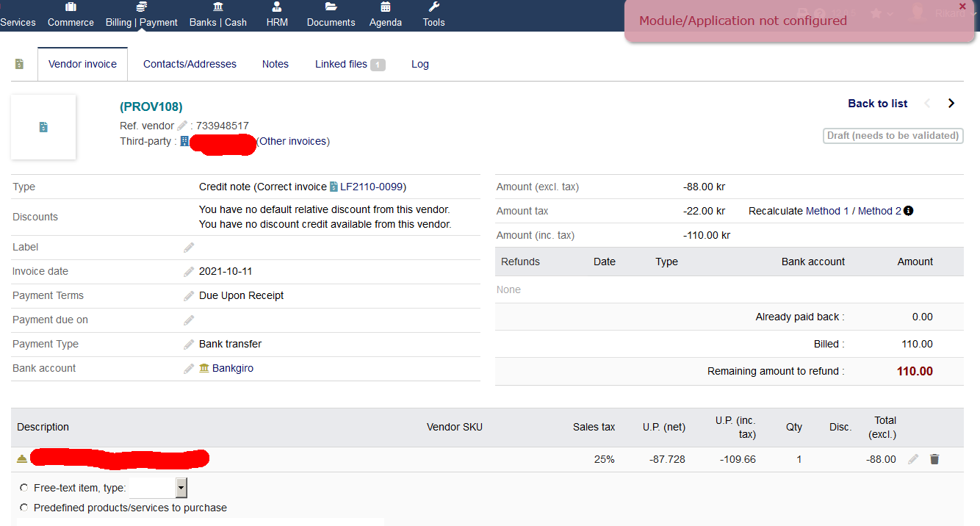Open the third-party building icon
980x526 pixels.
click(x=184, y=141)
